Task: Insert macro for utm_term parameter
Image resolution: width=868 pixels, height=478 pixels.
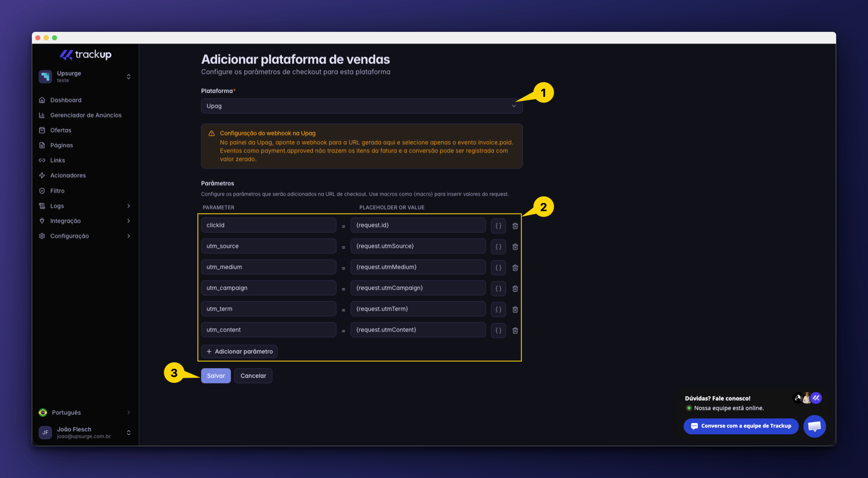Action: pyautogui.click(x=498, y=309)
